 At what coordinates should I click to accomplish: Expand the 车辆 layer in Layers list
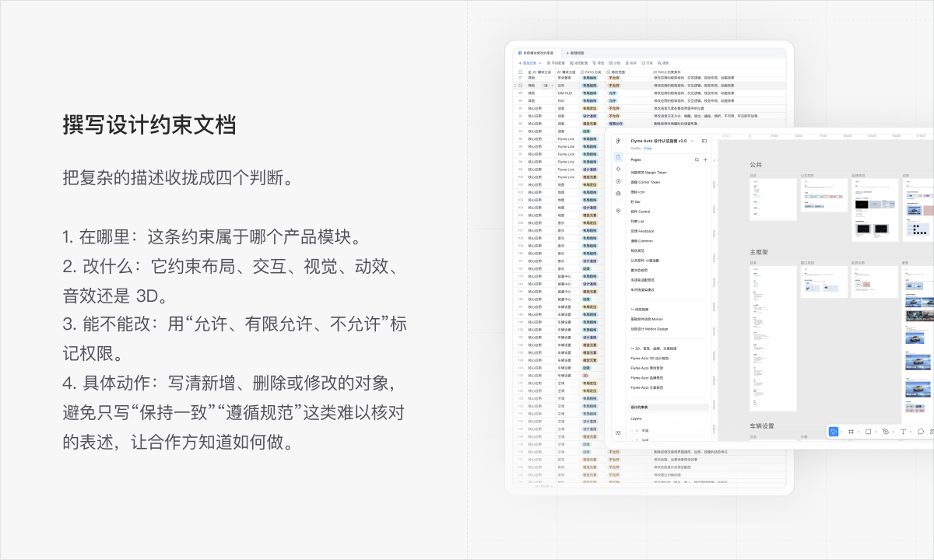pyautogui.click(x=632, y=431)
